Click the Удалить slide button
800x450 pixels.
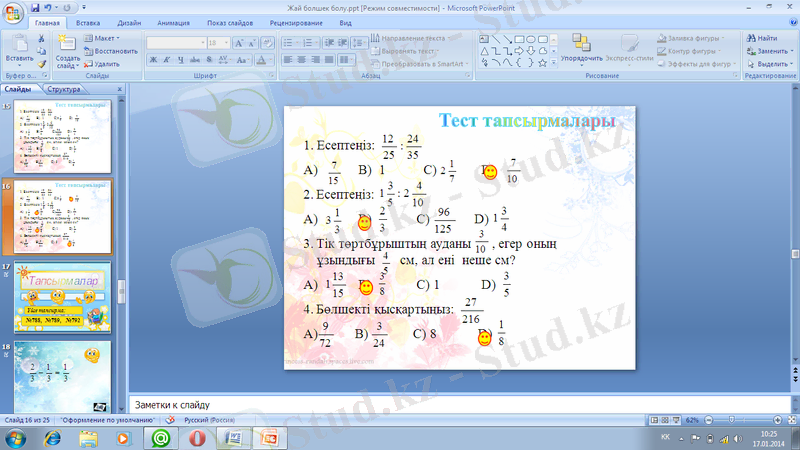point(104,63)
